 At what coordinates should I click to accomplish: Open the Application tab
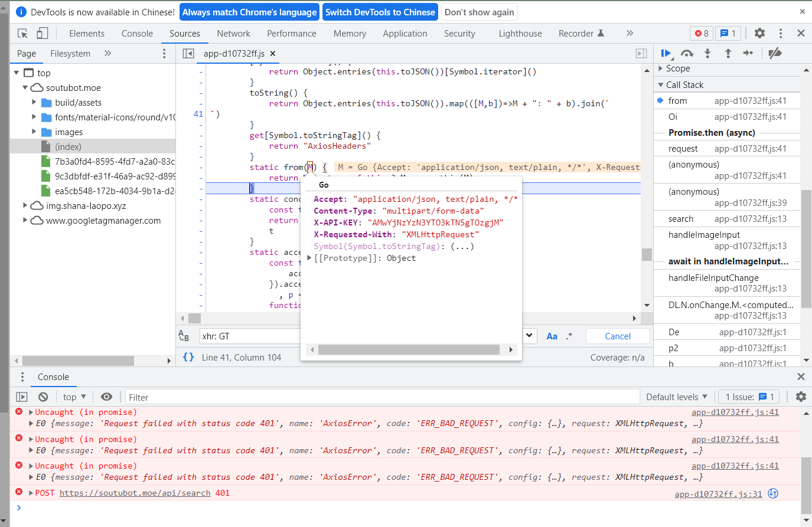coord(405,34)
